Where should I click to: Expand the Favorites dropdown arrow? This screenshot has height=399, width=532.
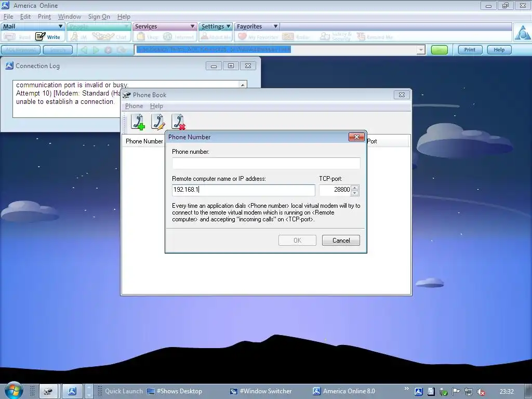[275, 26]
